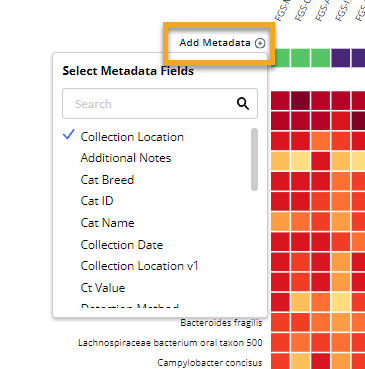The image size is (365, 369).
Task: Click the Campylobacter concisus row label
Action: click(x=210, y=363)
